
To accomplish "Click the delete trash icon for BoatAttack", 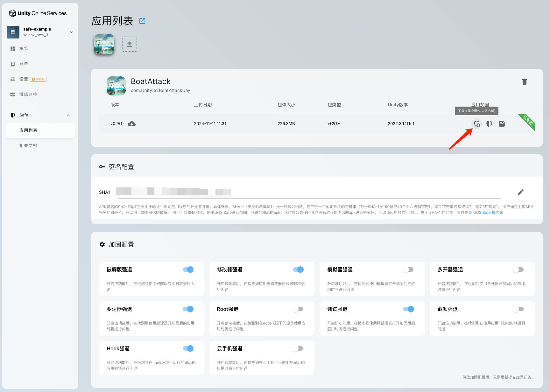I will click(524, 82).
